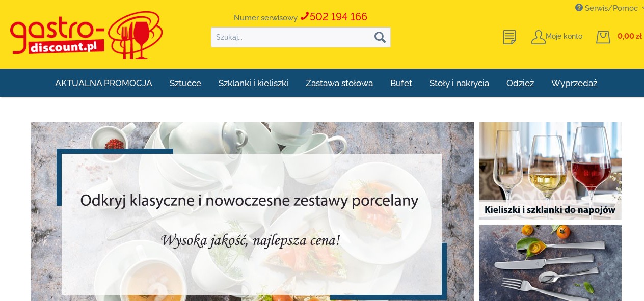
Task: Click the service number 502 194 166
Action: point(338,17)
